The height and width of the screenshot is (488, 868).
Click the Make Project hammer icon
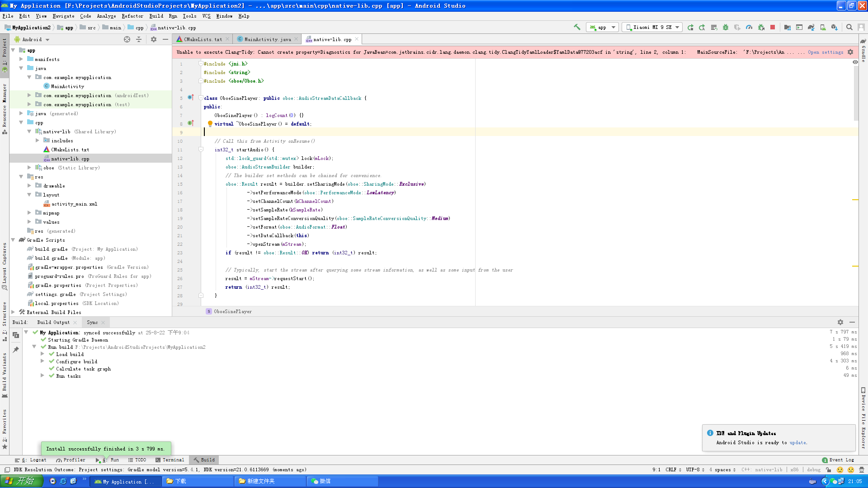(577, 28)
